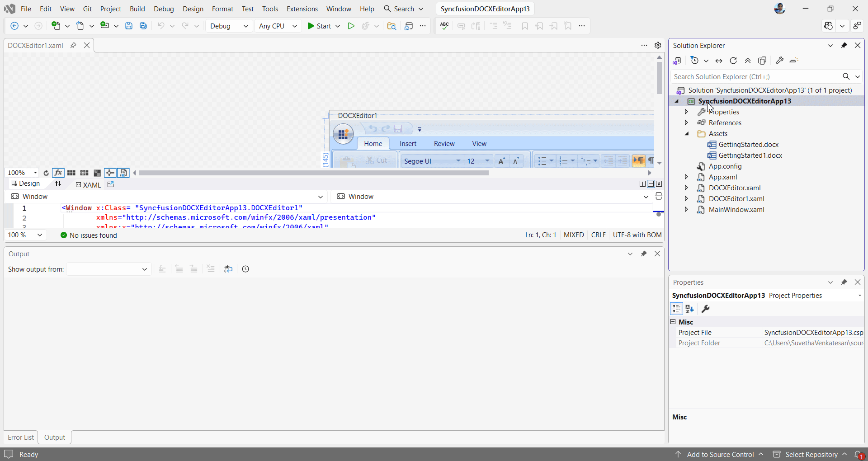
Task: Open the Git menu
Action: 88,9
